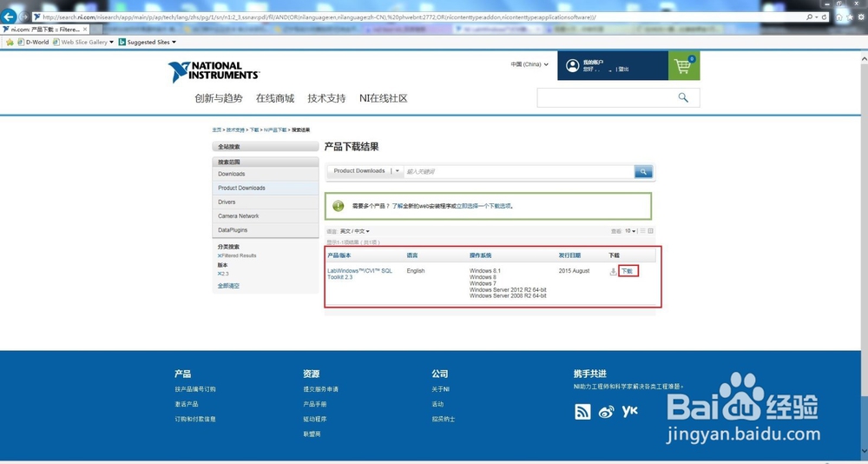Click the green exclamation notice icon
The height and width of the screenshot is (464, 868).
click(339, 206)
